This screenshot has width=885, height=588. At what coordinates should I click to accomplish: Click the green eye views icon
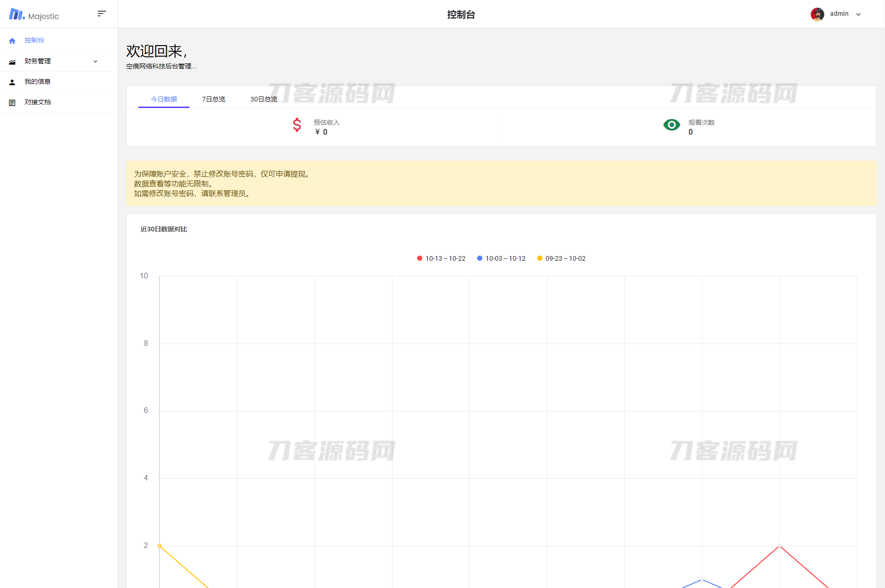tap(671, 125)
